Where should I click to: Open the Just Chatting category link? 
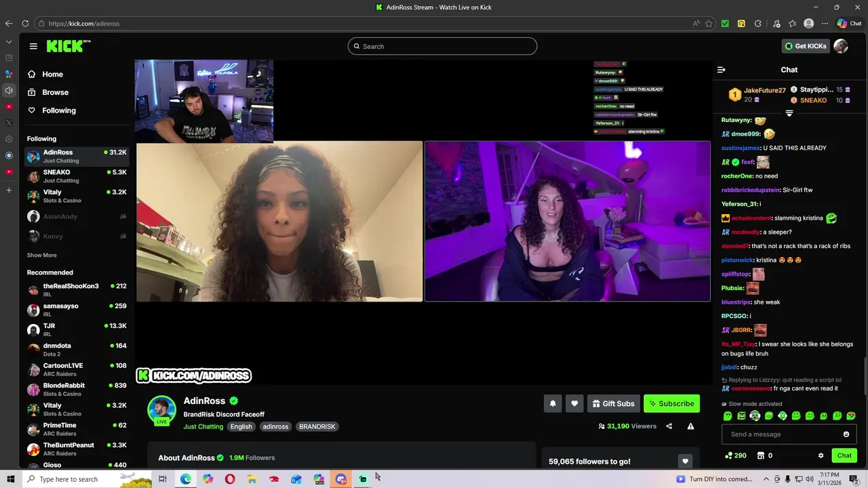tap(203, 426)
